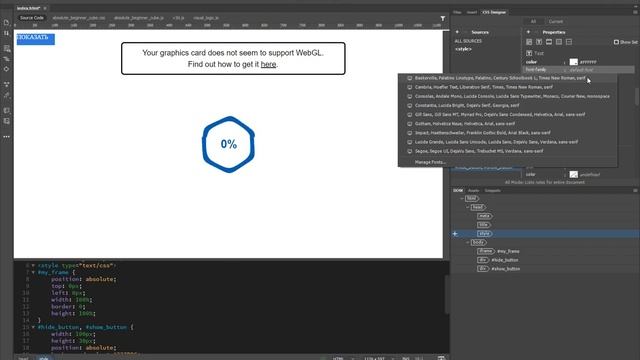Image resolution: width=640 pixels, height=360 pixels.
Task: Click the Format Source Code icon
Action: pos(6,95)
